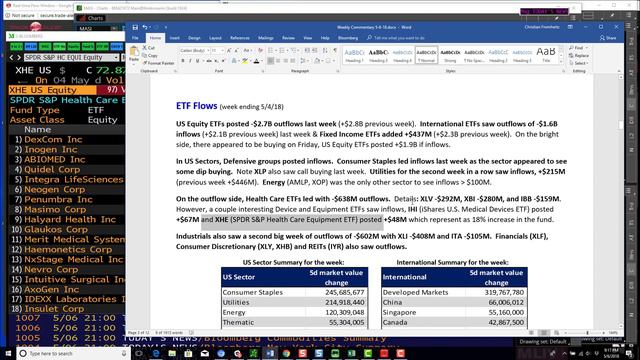Switch to the Bloomberg ribbon tab
Image resolution: width=640 pixels, height=360 pixels.
coord(348,38)
